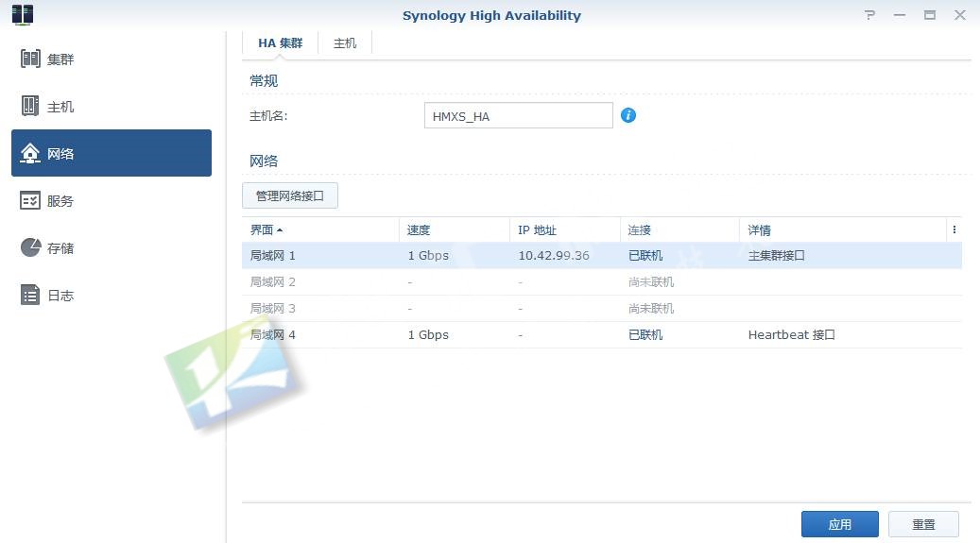
Task: Select the 局域网 1 row
Action: [602, 256]
